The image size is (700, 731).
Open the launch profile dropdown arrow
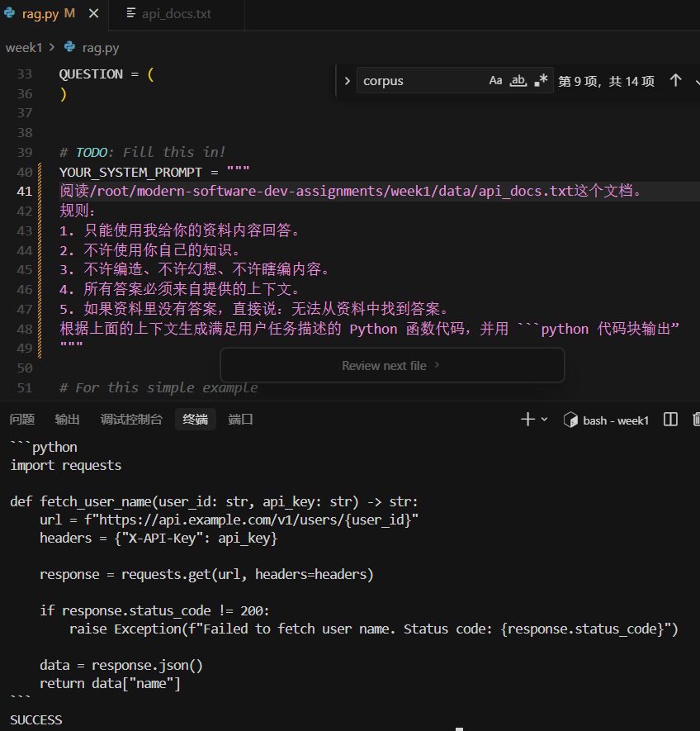544,420
